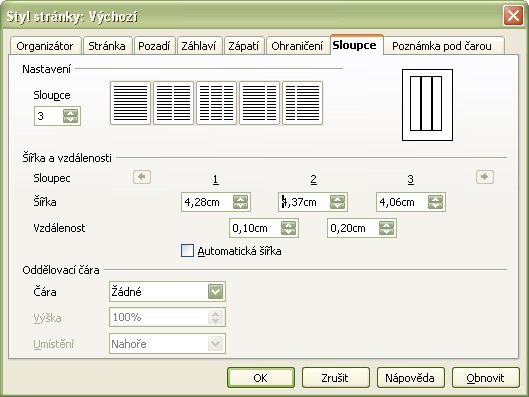Click the column number 1 label
The image size is (529, 397).
tap(216, 179)
